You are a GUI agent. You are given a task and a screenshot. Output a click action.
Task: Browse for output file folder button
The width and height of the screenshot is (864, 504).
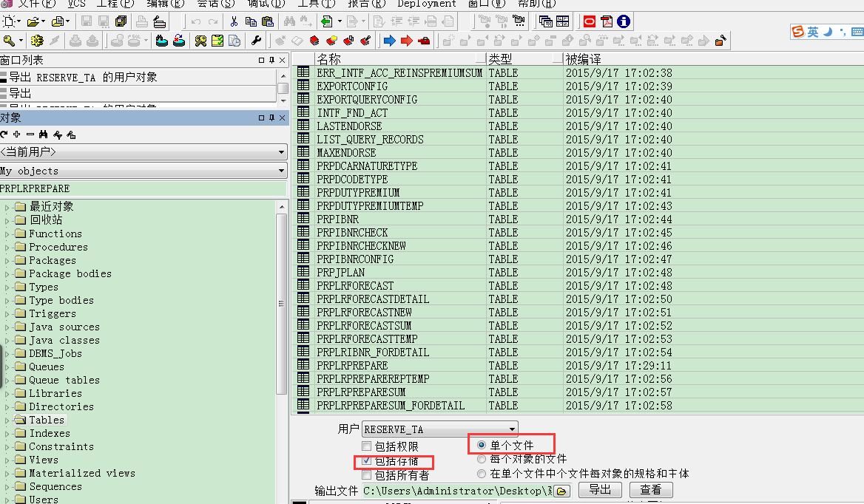coord(561,491)
